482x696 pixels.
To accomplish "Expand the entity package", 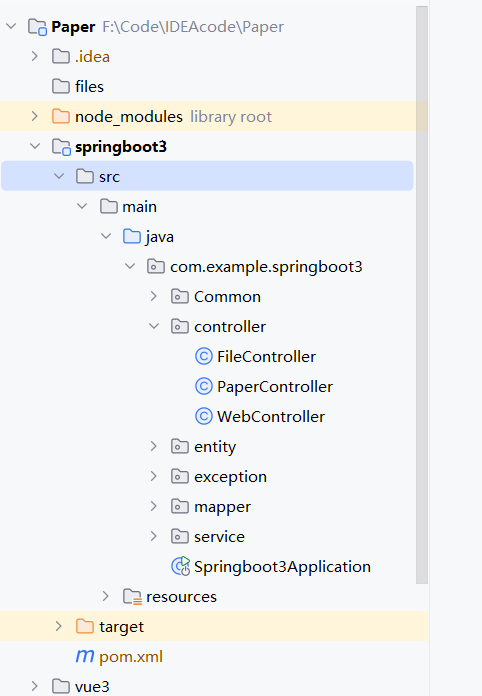I will pyautogui.click(x=154, y=446).
